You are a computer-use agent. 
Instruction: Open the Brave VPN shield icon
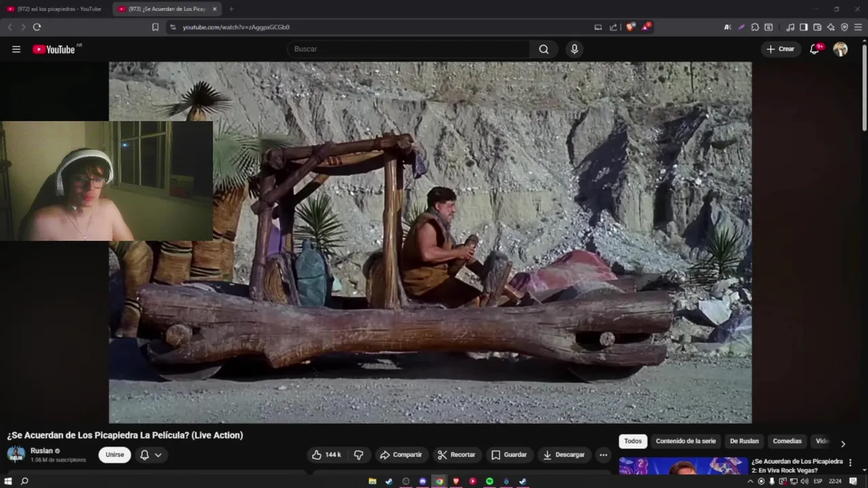pyautogui.click(x=844, y=27)
